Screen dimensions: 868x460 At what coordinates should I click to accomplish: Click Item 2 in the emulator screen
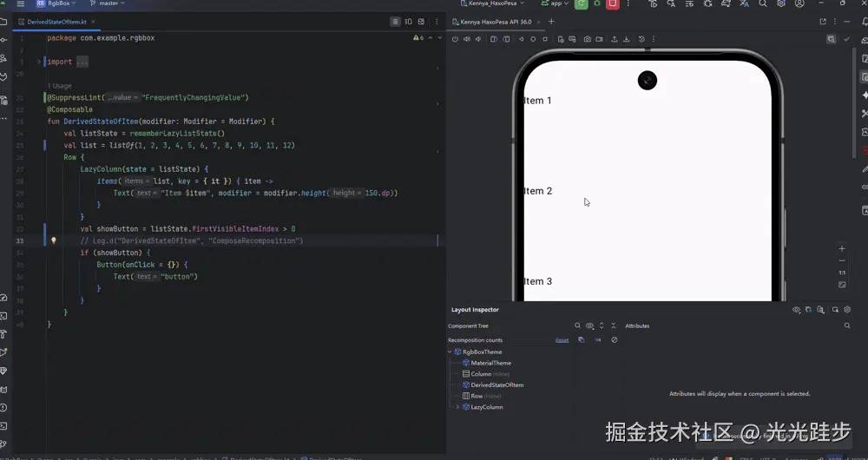click(537, 191)
